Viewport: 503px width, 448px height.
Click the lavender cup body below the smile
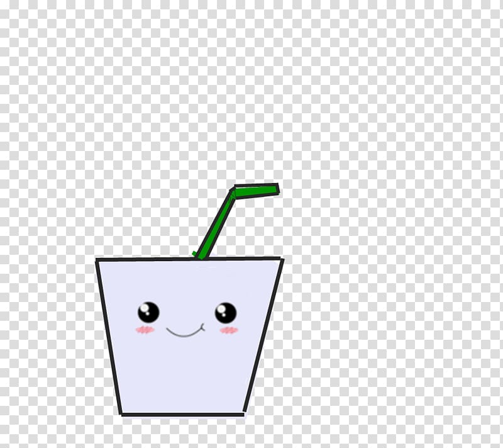click(185, 371)
